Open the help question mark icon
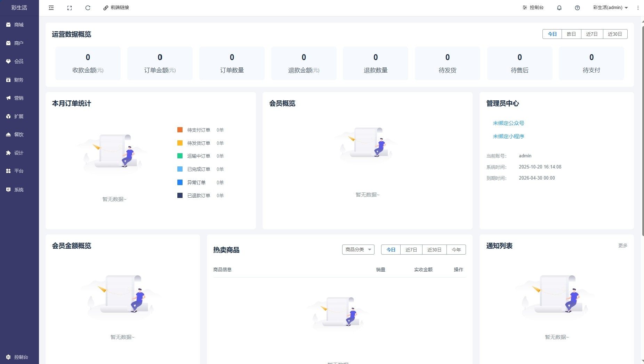Screen dimensions: 644x364 pos(577,8)
